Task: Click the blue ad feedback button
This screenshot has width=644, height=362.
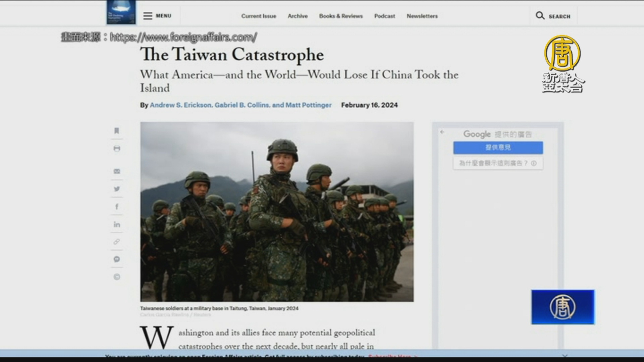Action: tap(498, 147)
